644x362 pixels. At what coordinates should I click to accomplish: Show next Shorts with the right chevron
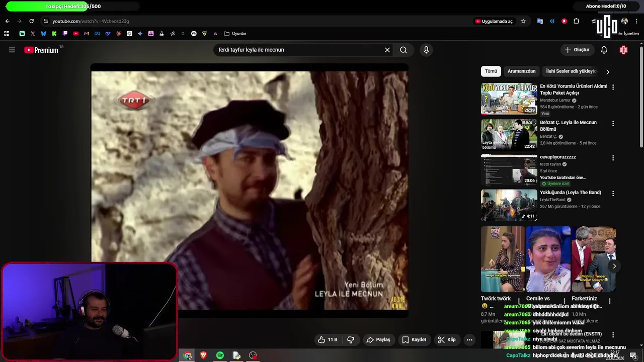[614, 266]
